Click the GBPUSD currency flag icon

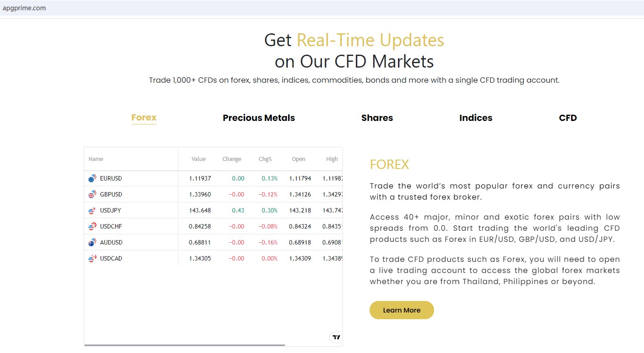tap(92, 194)
